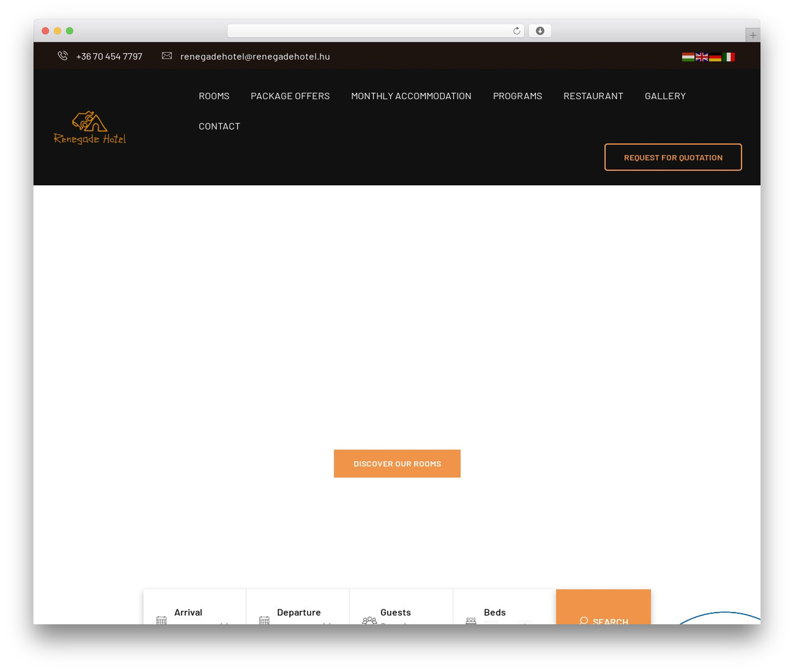This screenshot has width=794, height=672.
Task: Call the phone number +36 70 454 7797
Action: coord(109,56)
